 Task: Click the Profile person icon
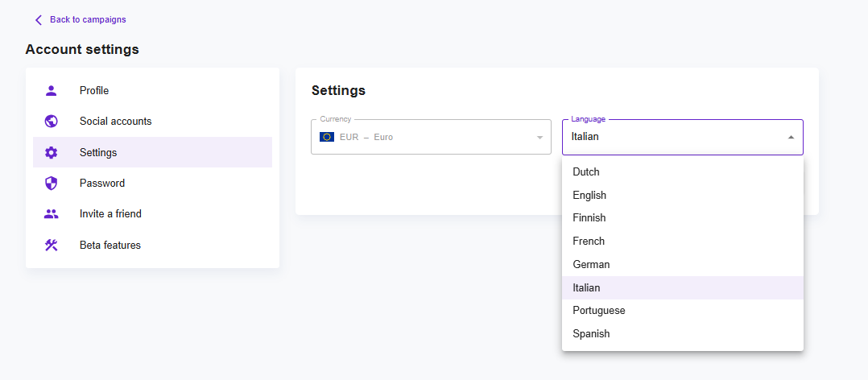pyautogui.click(x=52, y=91)
